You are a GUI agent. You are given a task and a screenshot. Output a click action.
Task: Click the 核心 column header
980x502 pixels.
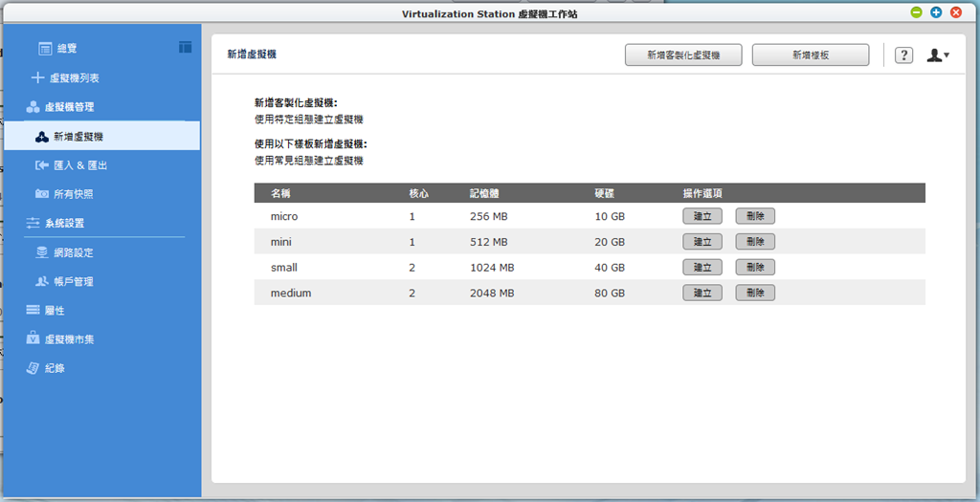click(x=419, y=193)
